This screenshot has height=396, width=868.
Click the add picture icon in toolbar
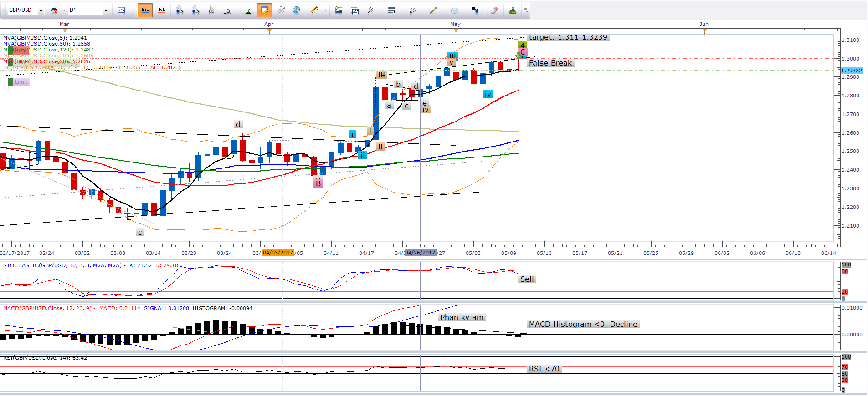tap(339, 10)
